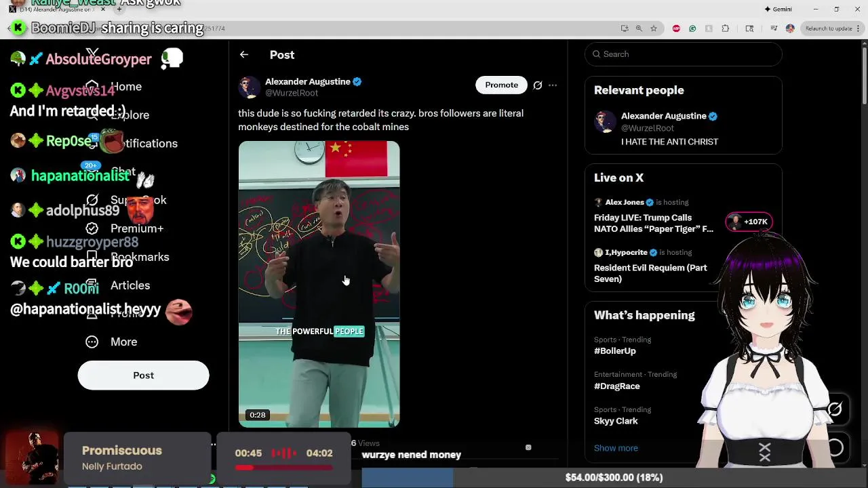Open Alexander Augustine's avatar on the post
This screenshot has height=488, width=868.
point(249,87)
